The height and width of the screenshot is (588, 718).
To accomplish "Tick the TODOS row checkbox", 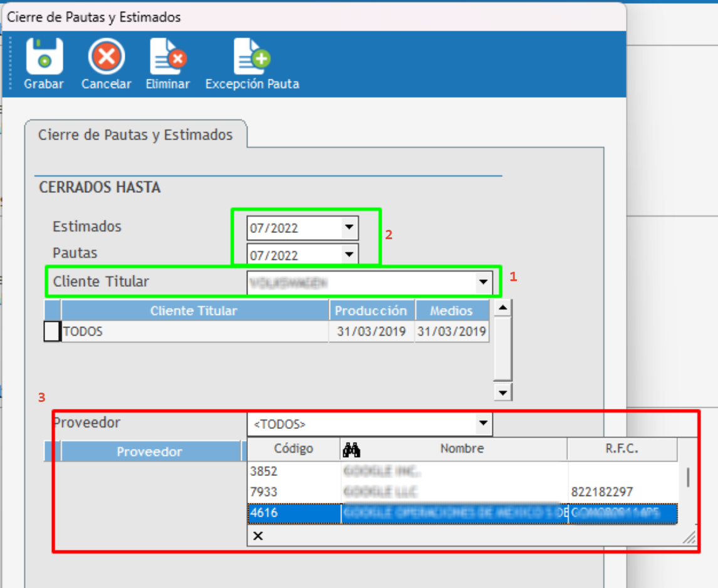I will tap(52, 331).
